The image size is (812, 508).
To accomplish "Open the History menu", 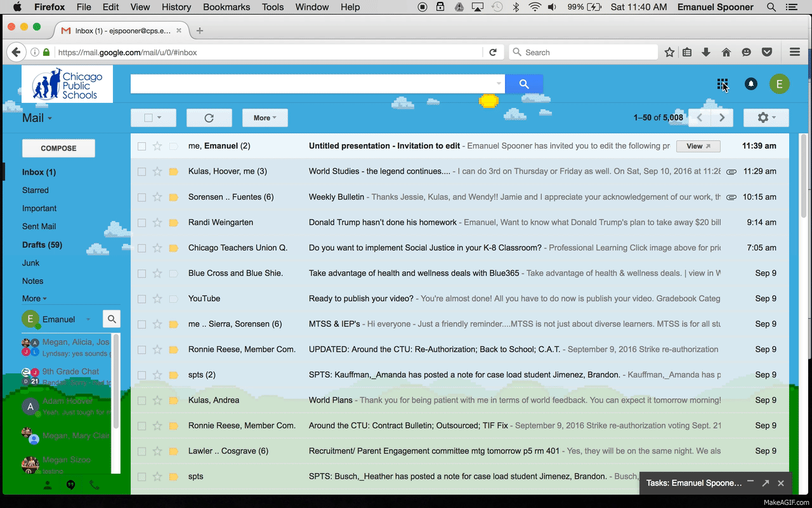I will 176,7.
